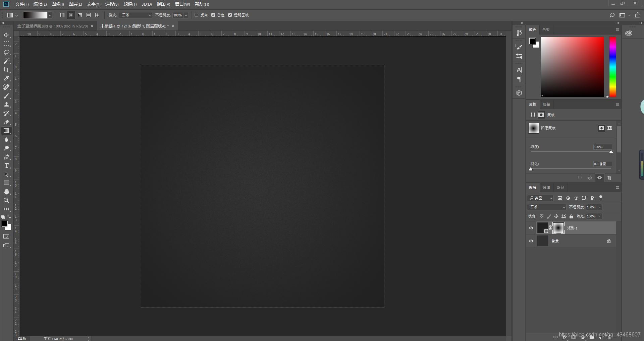Toggle lock all padlock icon
Screen dimensions: 644x341
pos(571,216)
